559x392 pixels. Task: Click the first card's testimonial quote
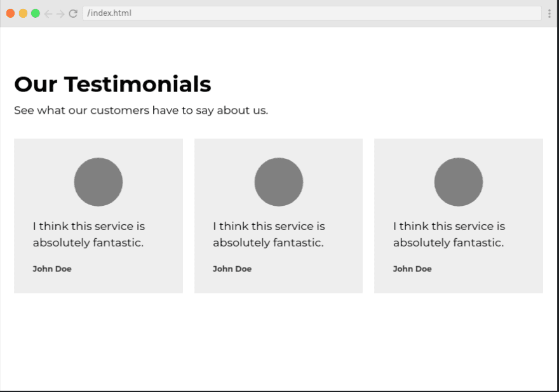89,234
